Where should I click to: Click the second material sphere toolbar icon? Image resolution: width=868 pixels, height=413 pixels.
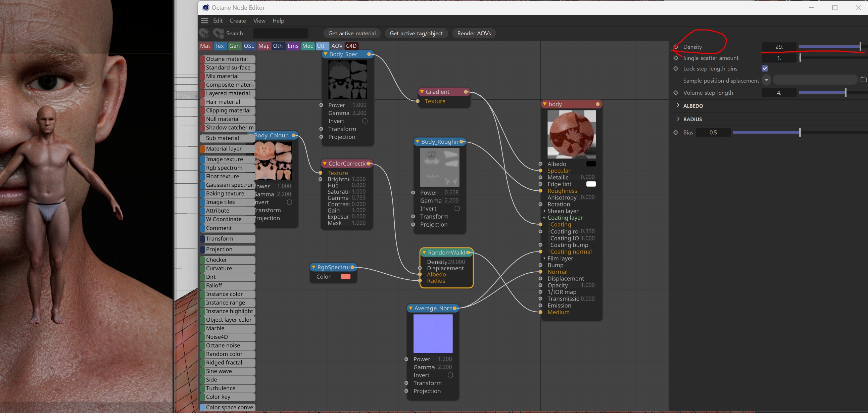(219, 33)
